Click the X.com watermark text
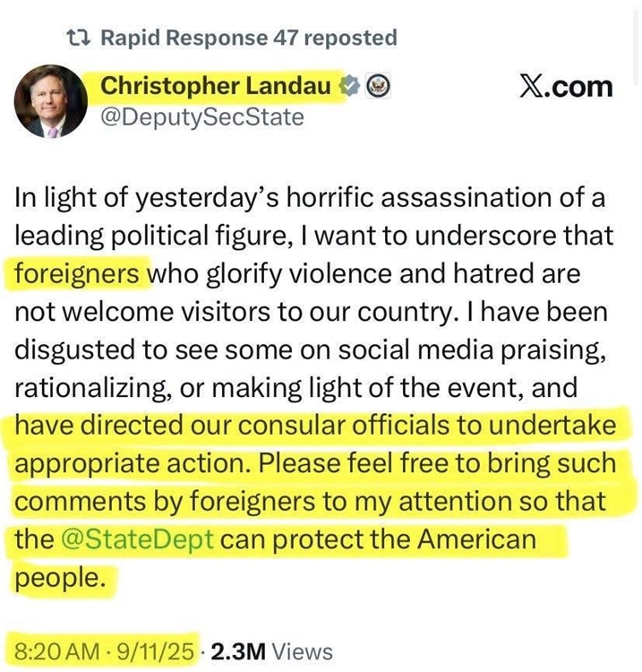This screenshot has height=672, width=642. click(566, 87)
